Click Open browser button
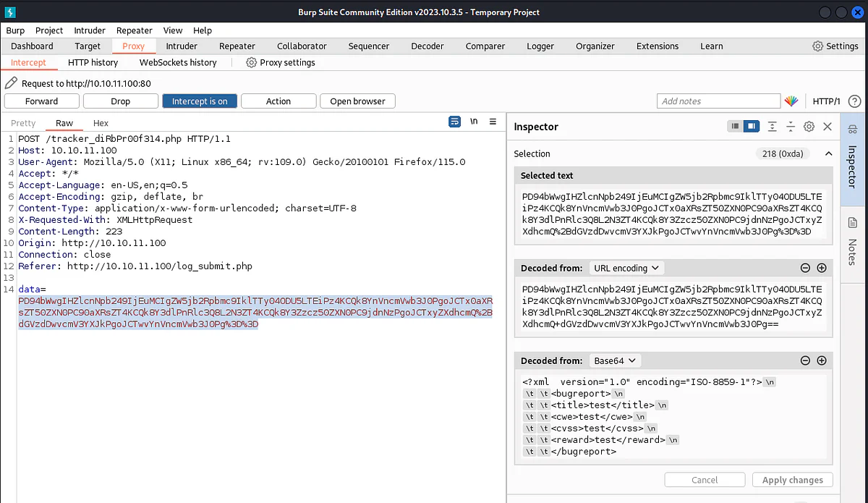 tap(357, 101)
